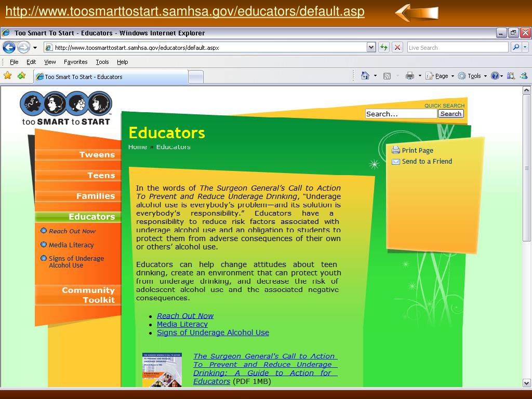Viewport: 532px width, 399px height.
Task: Expand the Home icon dropdown arrow
Action: pyautogui.click(x=375, y=76)
